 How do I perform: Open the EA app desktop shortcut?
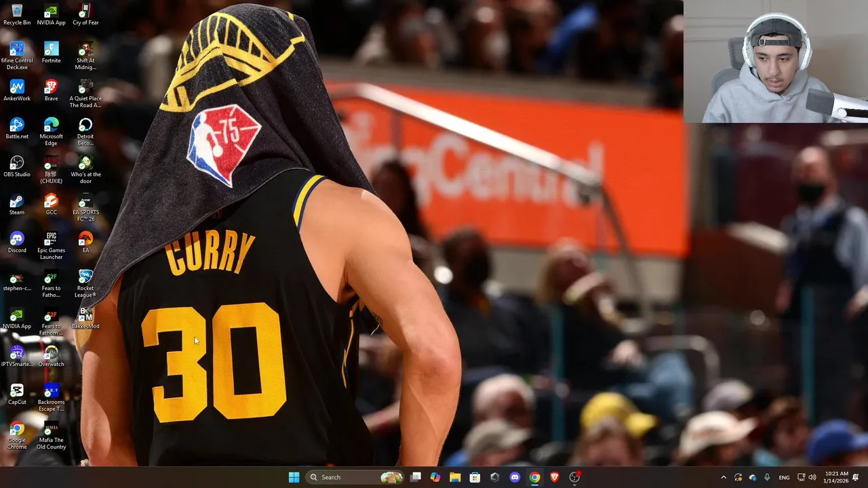85,243
